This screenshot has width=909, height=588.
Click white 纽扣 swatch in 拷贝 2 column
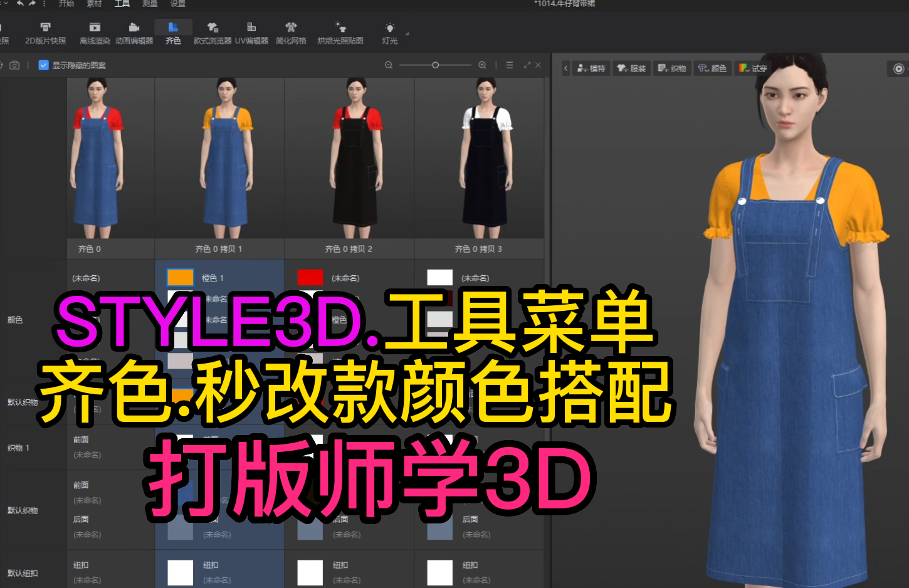(x=310, y=573)
